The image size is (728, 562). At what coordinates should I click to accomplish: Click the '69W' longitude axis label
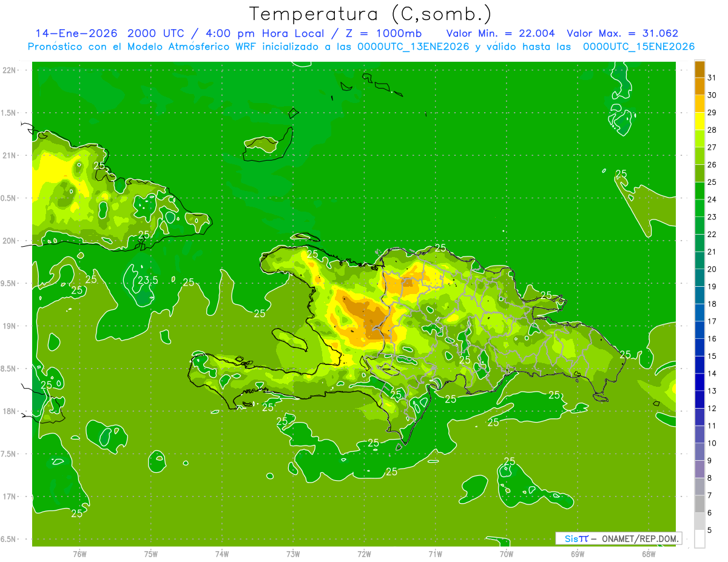(578, 554)
